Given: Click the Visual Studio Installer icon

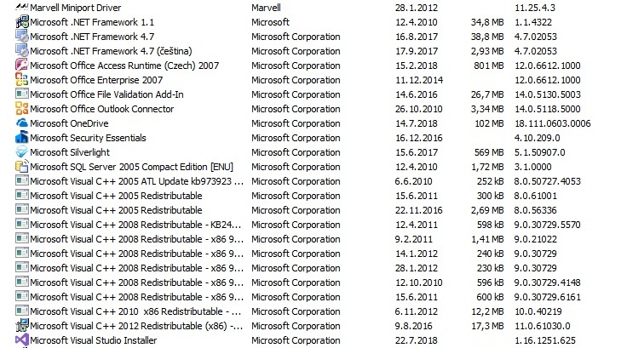Looking at the screenshot, I should [x=22, y=340].
